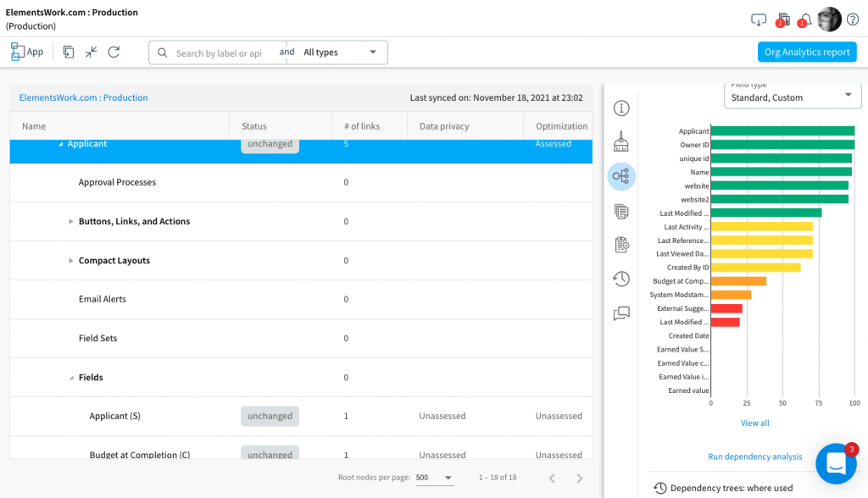
Task: Click the help question mark icon
Action: point(853,19)
